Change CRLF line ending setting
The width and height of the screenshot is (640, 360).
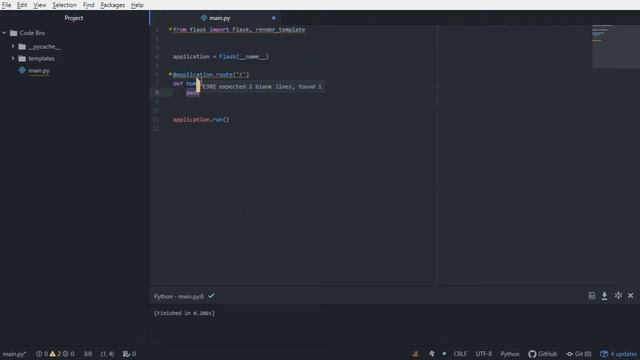[460, 354]
